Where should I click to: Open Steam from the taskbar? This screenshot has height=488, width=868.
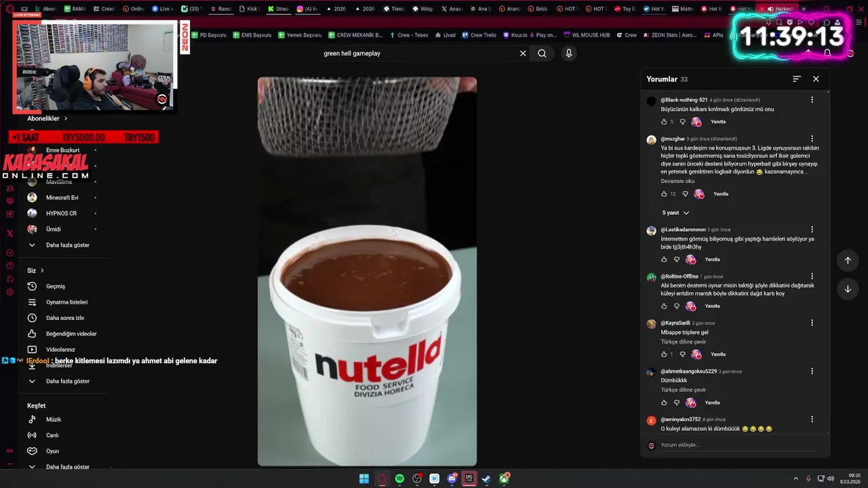coord(486,479)
